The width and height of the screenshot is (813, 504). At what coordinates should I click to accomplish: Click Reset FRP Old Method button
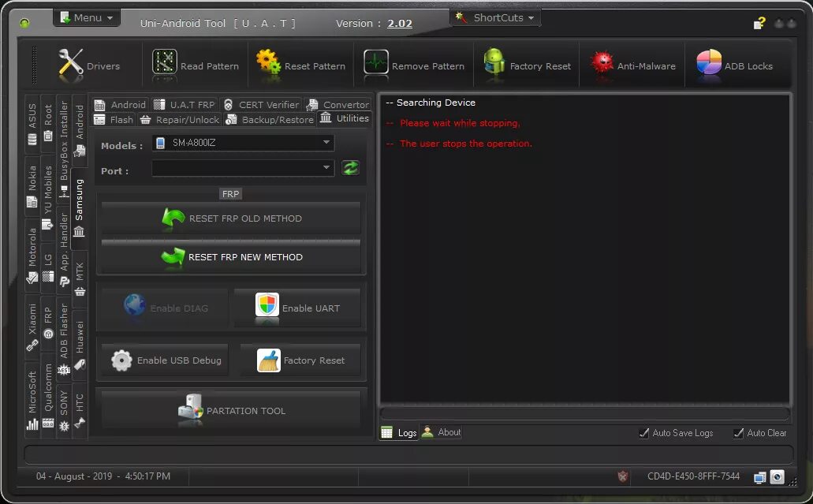click(231, 218)
